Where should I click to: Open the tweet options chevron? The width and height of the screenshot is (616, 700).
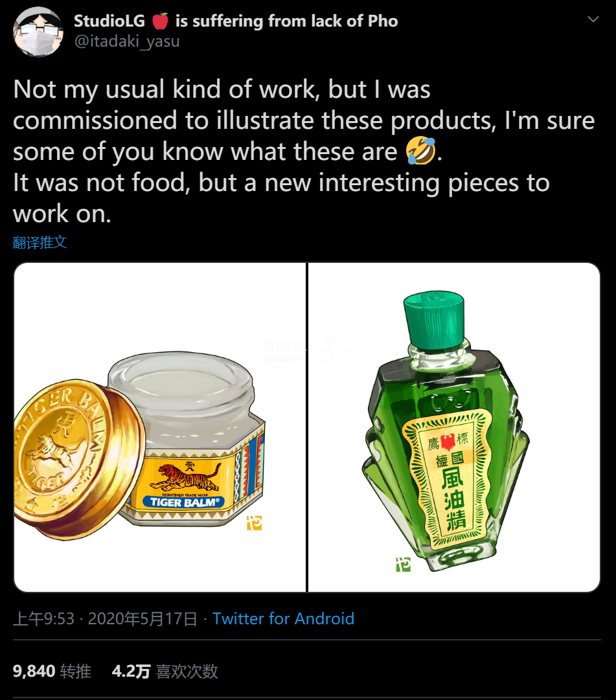tap(593, 19)
